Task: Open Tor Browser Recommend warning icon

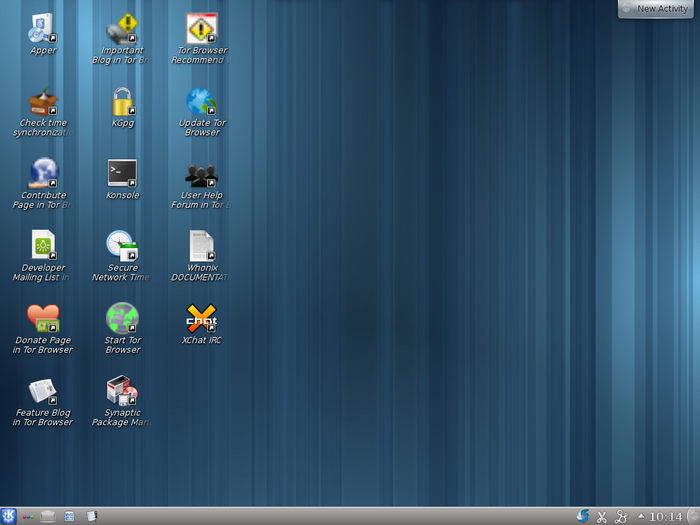Action: pos(202,28)
